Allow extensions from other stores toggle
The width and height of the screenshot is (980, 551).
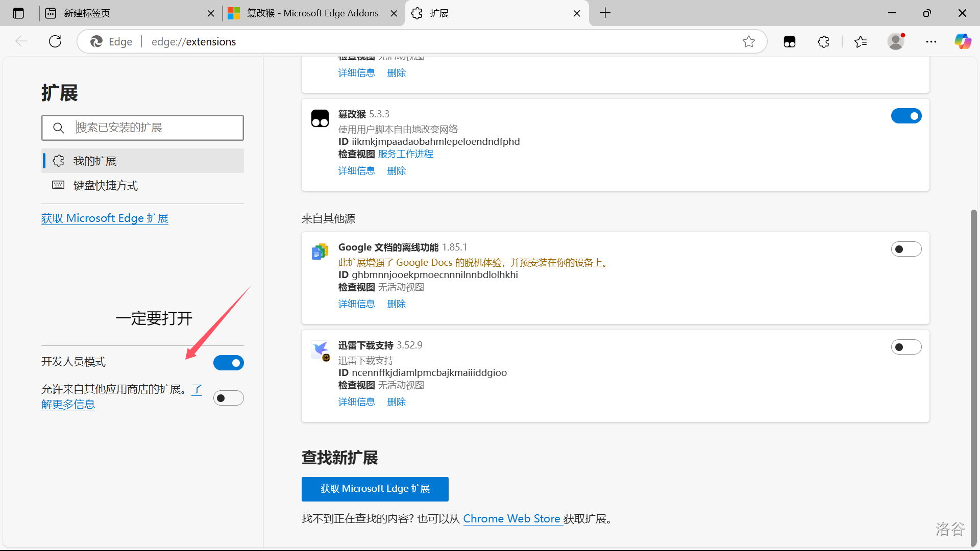coord(228,398)
